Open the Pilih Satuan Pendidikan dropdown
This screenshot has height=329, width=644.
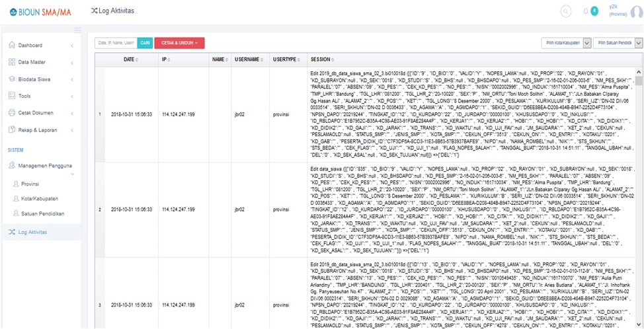[x=618, y=43]
